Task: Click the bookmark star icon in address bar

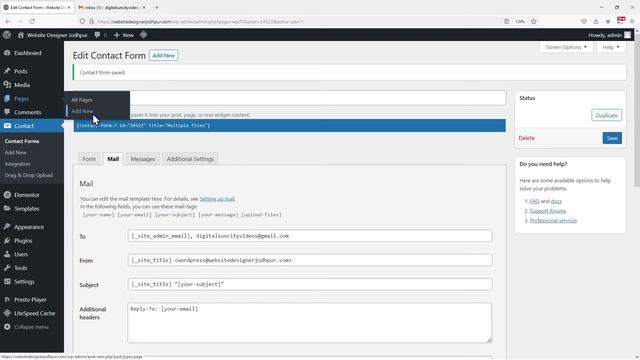Action: click(x=533, y=21)
